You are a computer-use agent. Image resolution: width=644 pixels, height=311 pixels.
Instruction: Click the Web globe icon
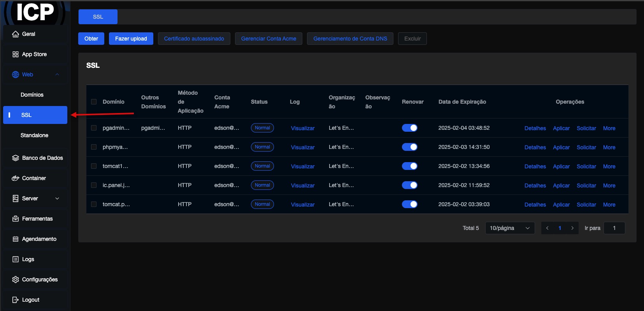(x=16, y=74)
